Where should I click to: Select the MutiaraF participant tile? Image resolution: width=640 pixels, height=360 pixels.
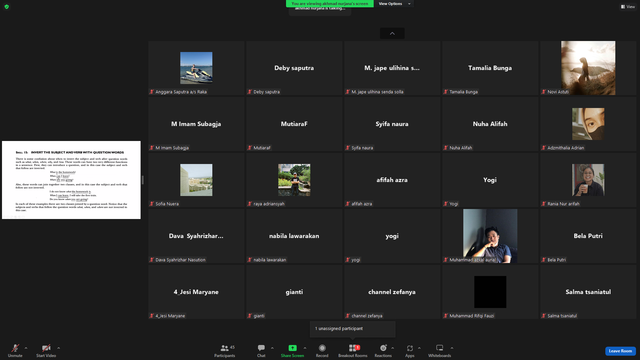(294, 124)
